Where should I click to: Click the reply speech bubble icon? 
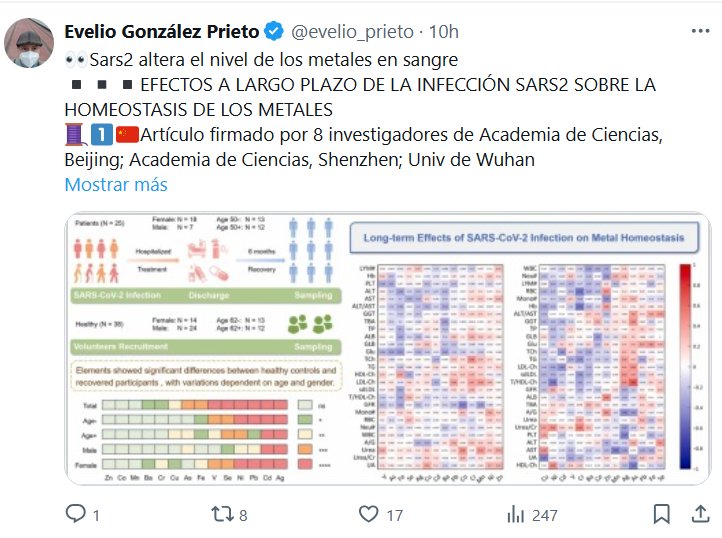(x=75, y=514)
